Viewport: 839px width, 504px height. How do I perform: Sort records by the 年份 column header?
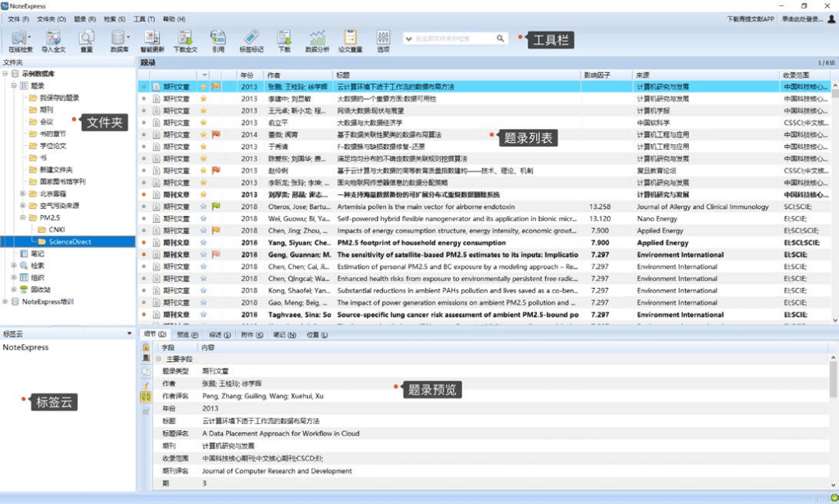pyautogui.click(x=250, y=75)
